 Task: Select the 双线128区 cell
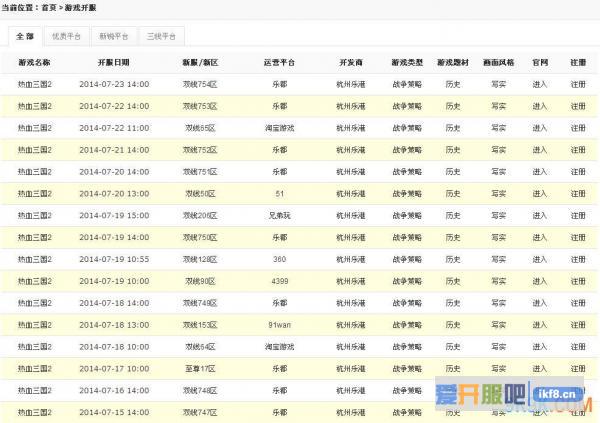click(200, 259)
